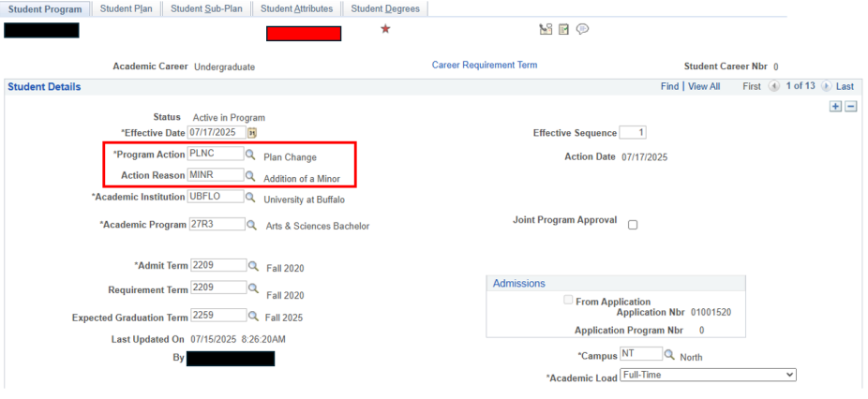
Task: Open the checklist notepad icon
Action: [x=563, y=29]
